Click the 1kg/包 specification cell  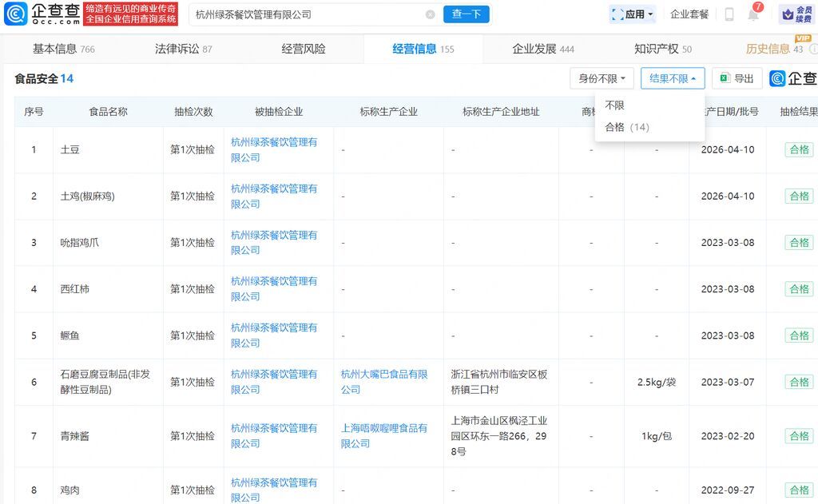[657, 435]
